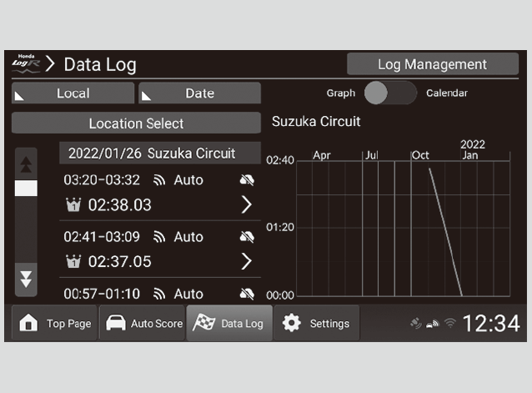Switch to the Auto Score tab
Image resolution: width=532 pixels, height=393 pixels.
142,324
